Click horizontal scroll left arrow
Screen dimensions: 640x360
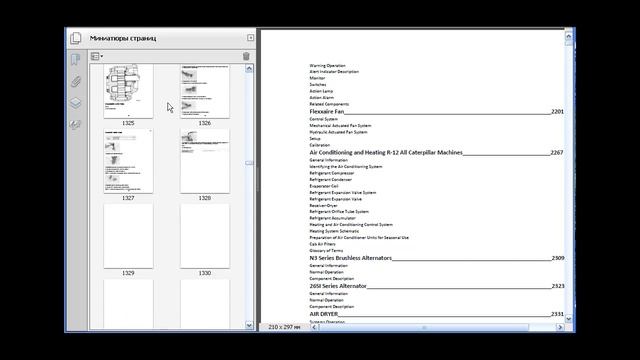pos(314,327)
